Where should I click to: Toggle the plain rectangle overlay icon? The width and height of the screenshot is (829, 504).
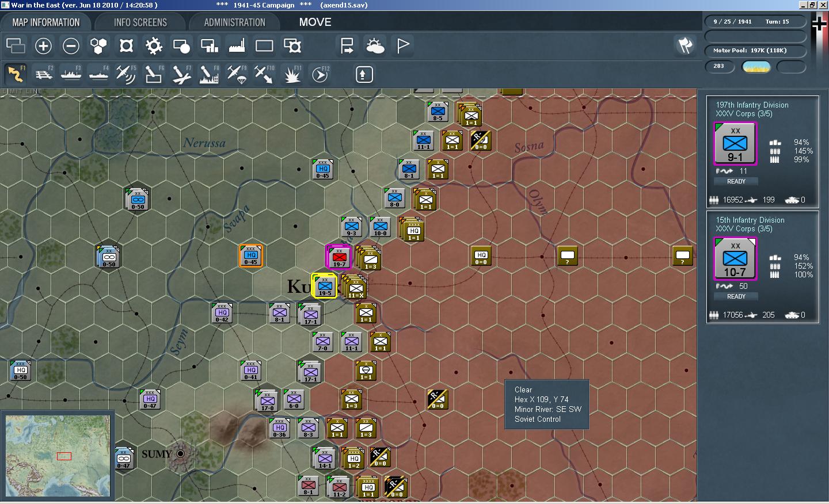(x=264, y=45)
